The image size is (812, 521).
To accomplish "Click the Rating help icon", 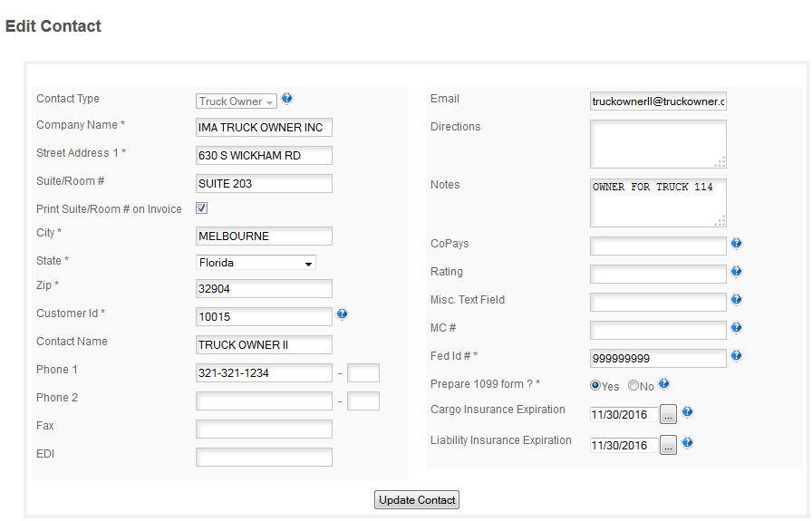I will [736, 272].
